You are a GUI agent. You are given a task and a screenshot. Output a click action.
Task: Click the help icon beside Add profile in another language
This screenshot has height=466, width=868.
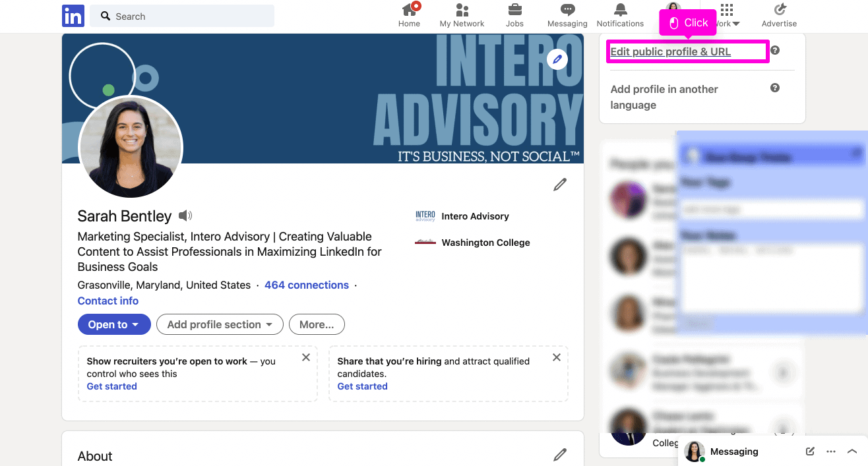point(775,88)
